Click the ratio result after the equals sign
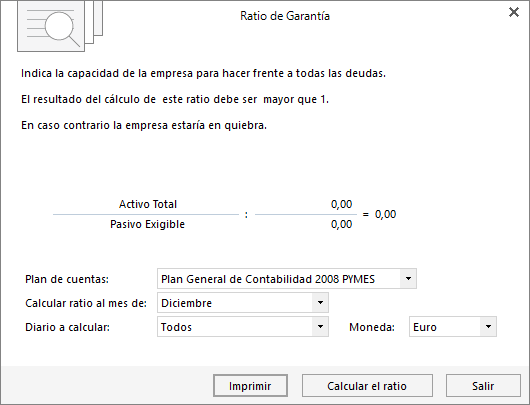 click(385, 214)
